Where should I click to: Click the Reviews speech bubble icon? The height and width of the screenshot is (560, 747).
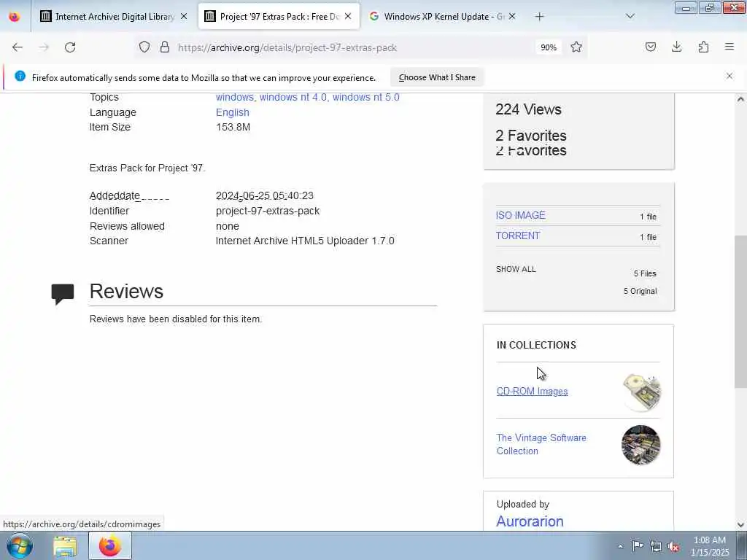pyautogui.click(x=63, y=293)
